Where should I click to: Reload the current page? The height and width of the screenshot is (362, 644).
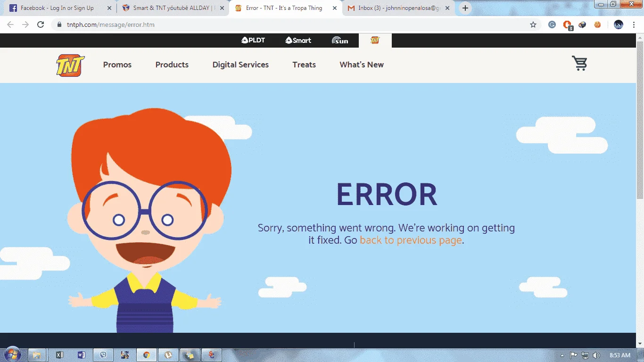41,25
